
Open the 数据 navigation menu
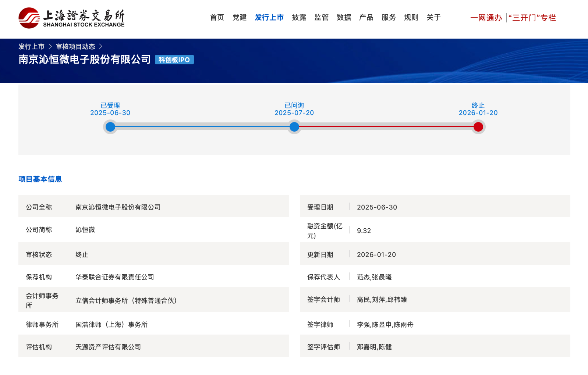[x=344, y=17]
